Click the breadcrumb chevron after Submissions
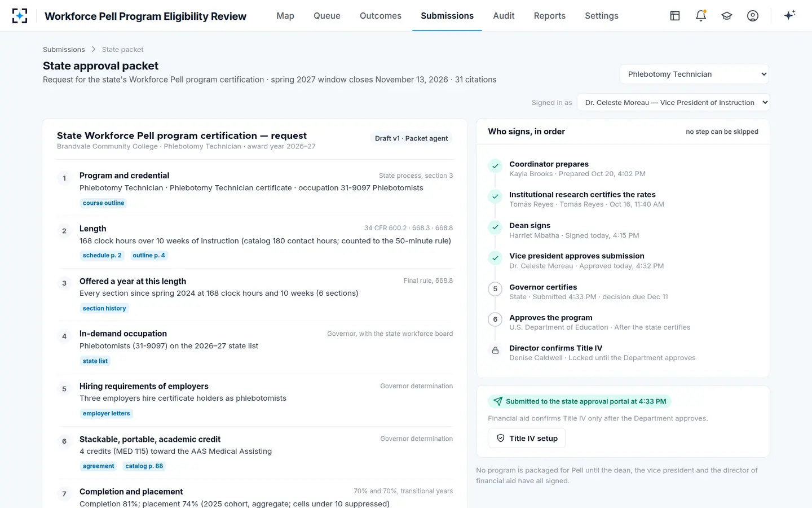 click(x=94, y=50)
